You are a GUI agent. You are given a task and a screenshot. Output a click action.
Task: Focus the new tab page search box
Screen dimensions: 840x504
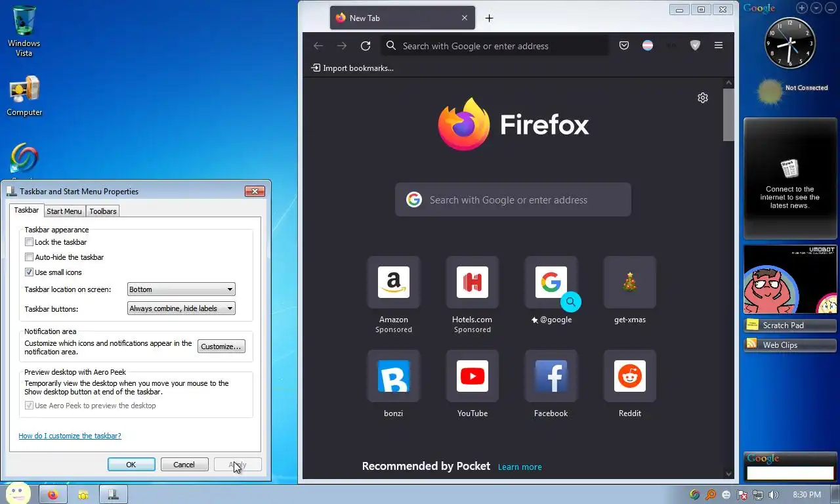[513, 200]
